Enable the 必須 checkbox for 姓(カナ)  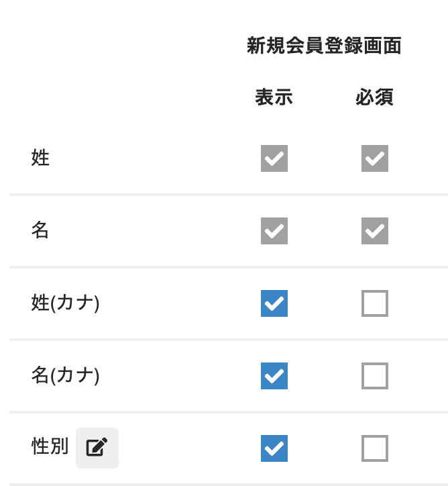(375, 303)
